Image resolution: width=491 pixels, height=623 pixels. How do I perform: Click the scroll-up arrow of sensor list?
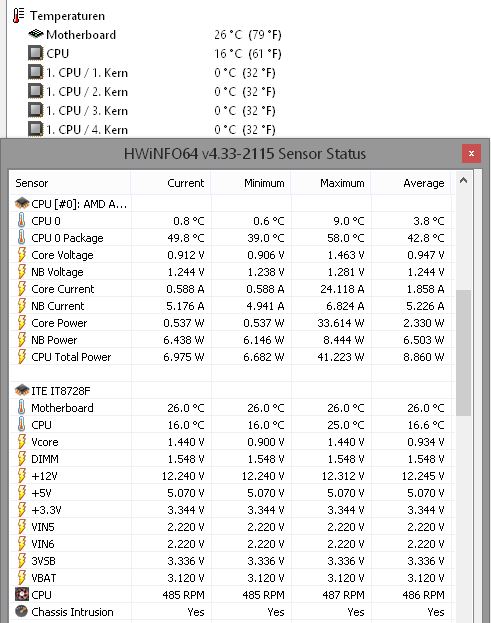(x=463, y=180)
